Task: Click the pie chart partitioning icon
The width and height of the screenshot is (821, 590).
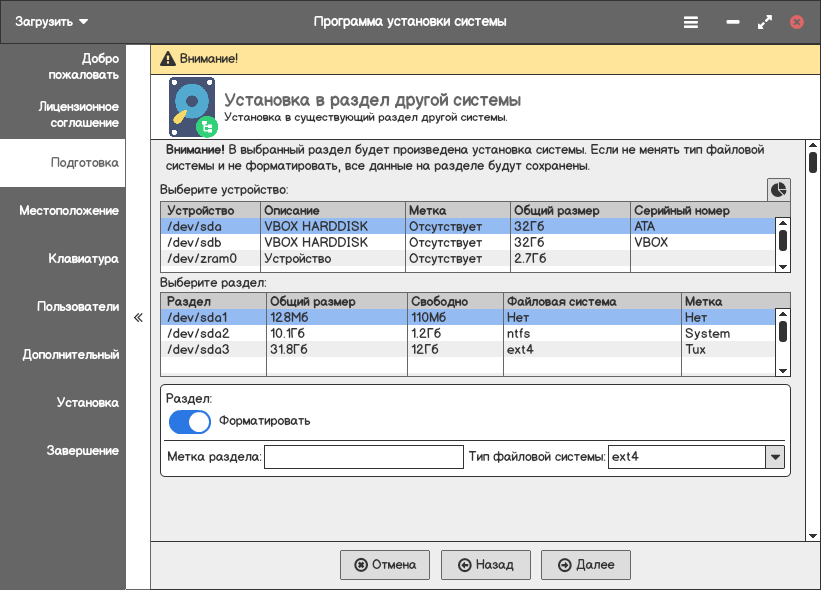Action: click(x=778, y=189)
